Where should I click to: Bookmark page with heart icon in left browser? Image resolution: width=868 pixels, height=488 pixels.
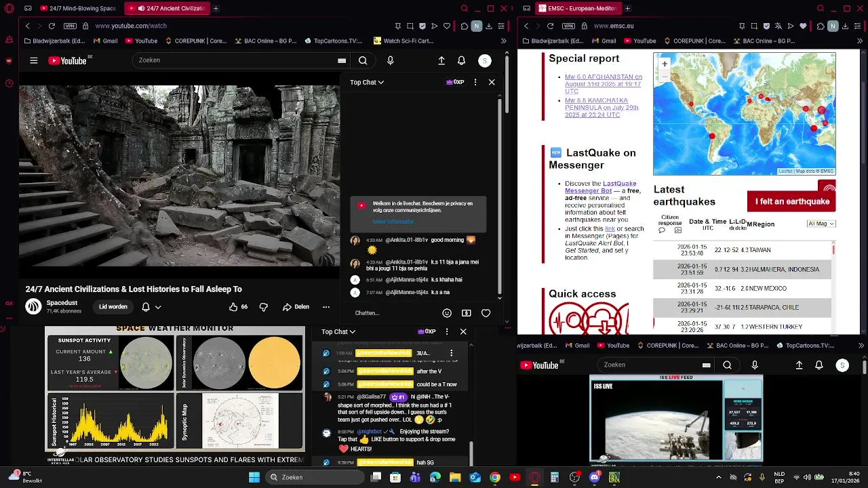point(447,26)
